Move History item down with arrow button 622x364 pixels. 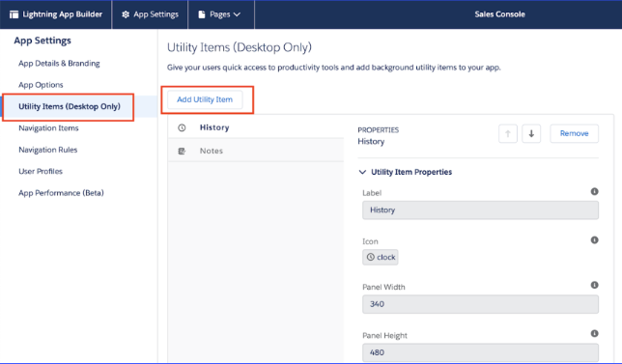pyautogui.click(x=531, y=133)
